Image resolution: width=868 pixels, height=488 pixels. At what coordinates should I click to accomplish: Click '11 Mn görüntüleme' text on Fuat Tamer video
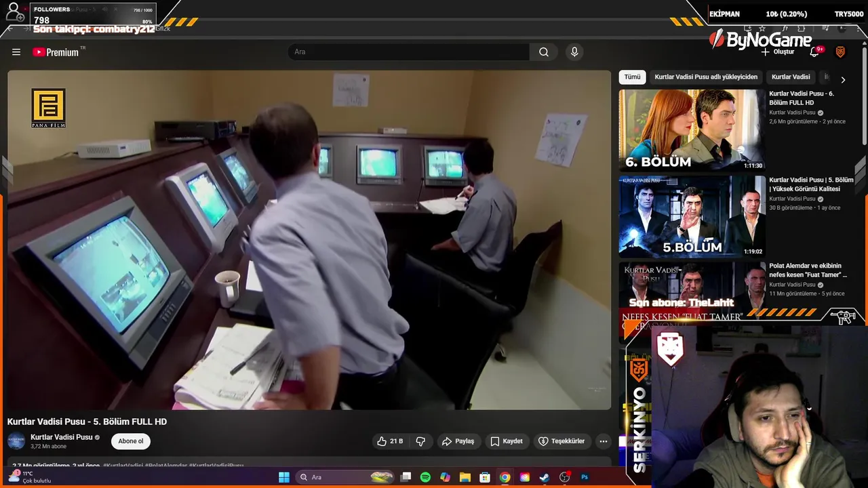coord(793,294)
